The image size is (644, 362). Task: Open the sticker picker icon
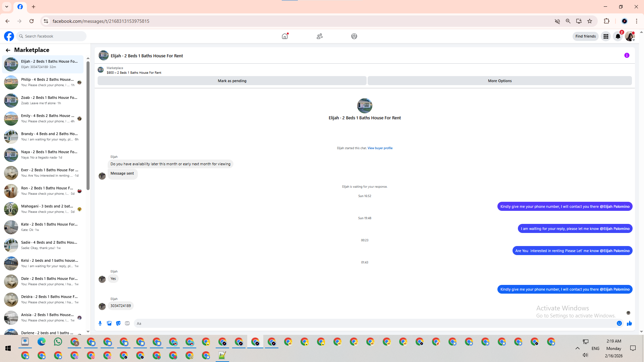[118, 323]
